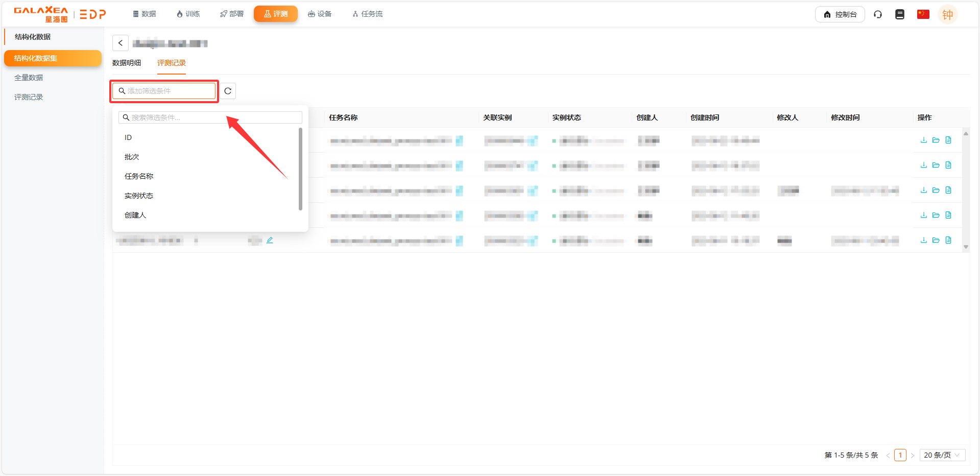Open the folder icon in the second row
Image resolution: width=980 pixels, height=476 pixels.
pos(936,165)
